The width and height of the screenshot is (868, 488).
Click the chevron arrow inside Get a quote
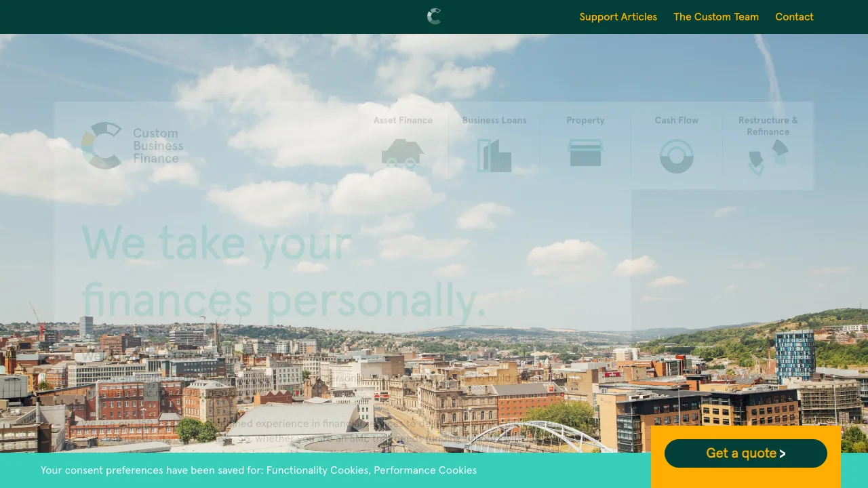tap(783, 453)
